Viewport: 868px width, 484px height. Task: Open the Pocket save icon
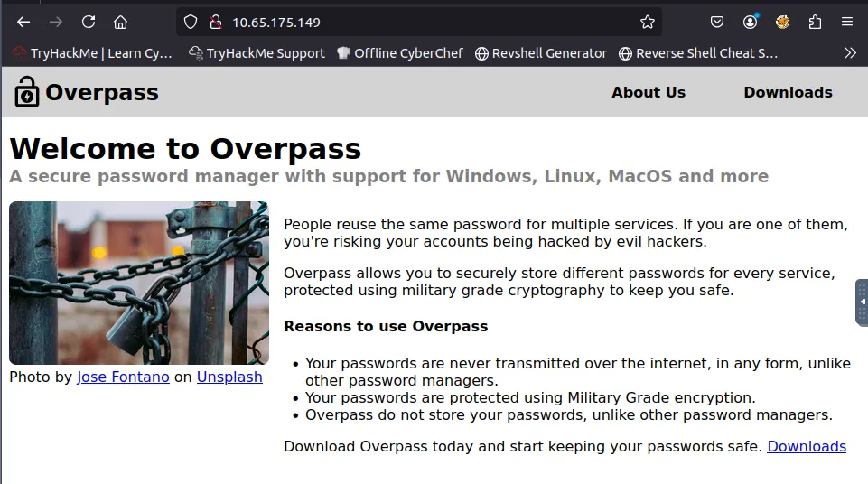coord(716,22)
